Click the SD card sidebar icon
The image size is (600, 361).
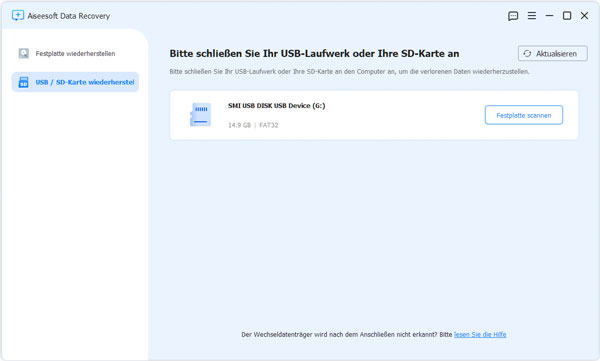click(23, 82)
